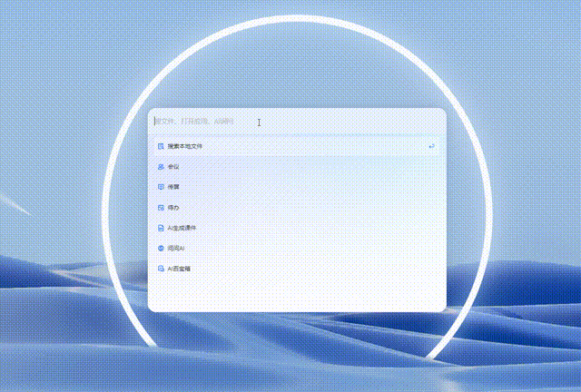The image size is (581, 392).
Task: Click empty space right of 待办 row
Action: (x=318, y=208)
